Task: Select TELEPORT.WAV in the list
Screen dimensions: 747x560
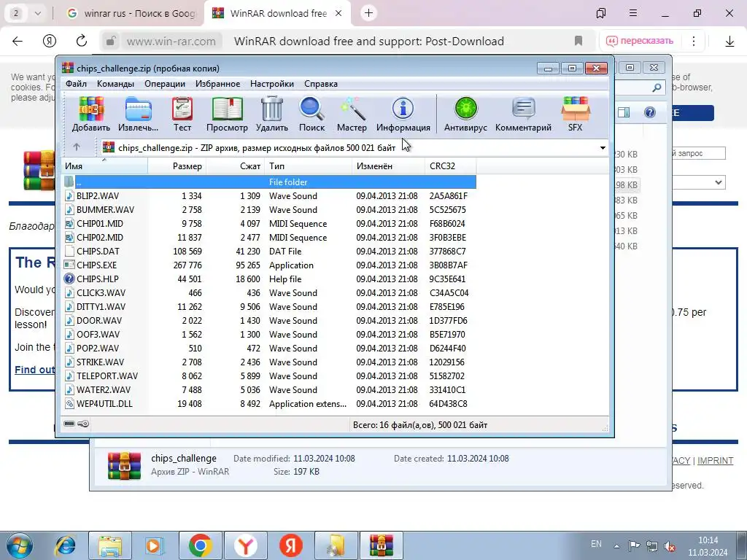Action: tap(270, 376)
